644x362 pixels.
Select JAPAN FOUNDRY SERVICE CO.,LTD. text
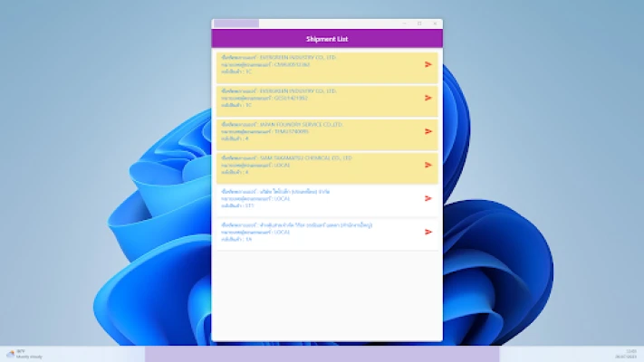click(301, 124)
